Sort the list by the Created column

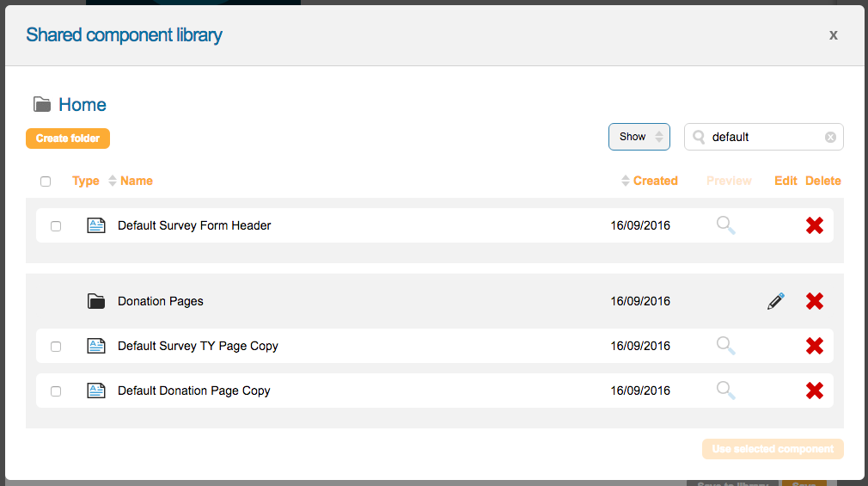point(655,181)
